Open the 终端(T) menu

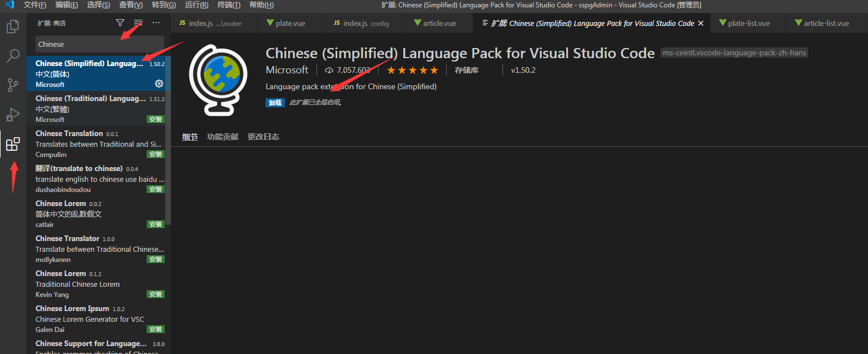(x=229, y=5)
